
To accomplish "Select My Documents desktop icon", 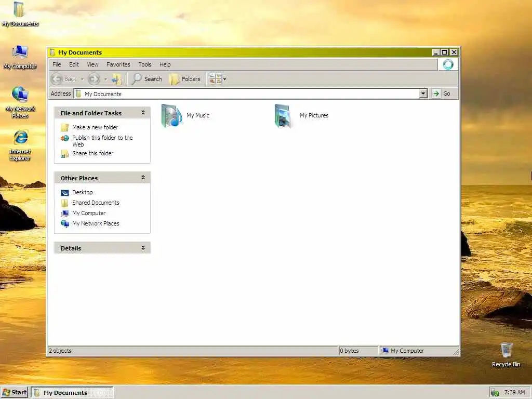I will click(20, 14).
